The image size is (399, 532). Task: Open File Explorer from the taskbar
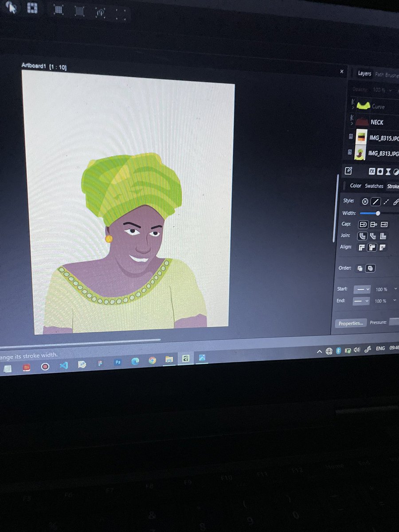169,359
